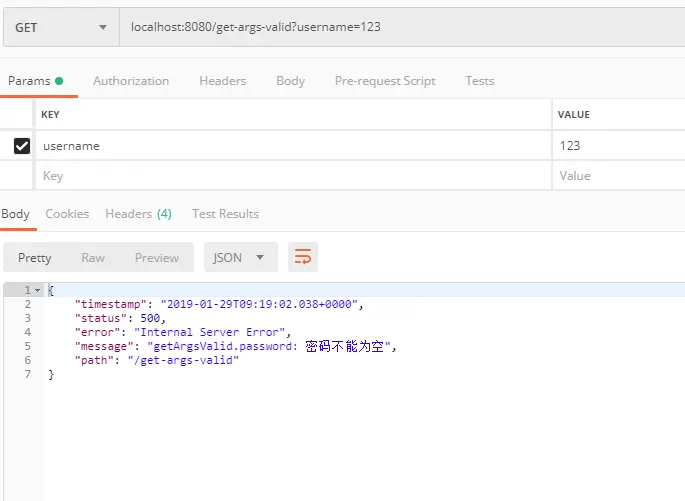Select the Pretty response view
Viewport: 685px width, 501px height.
35,258
